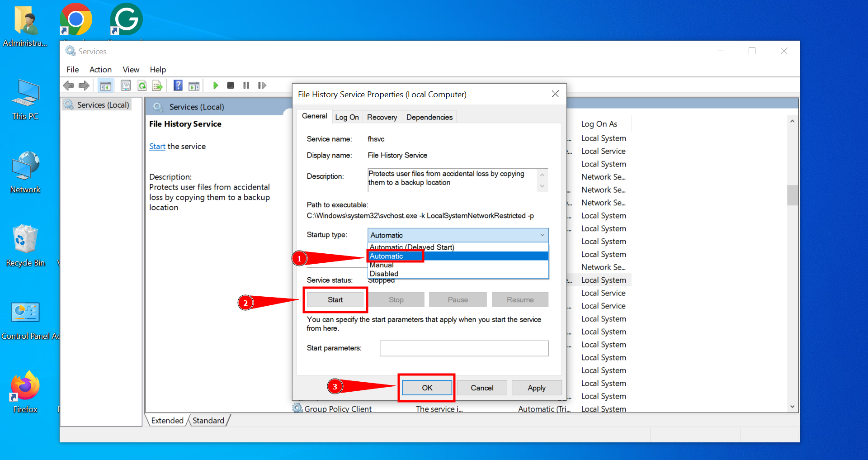868x460 pixels.
Task: Switch to the Dependencies tab
Action: pyautogui.click(x=429, y=117)
